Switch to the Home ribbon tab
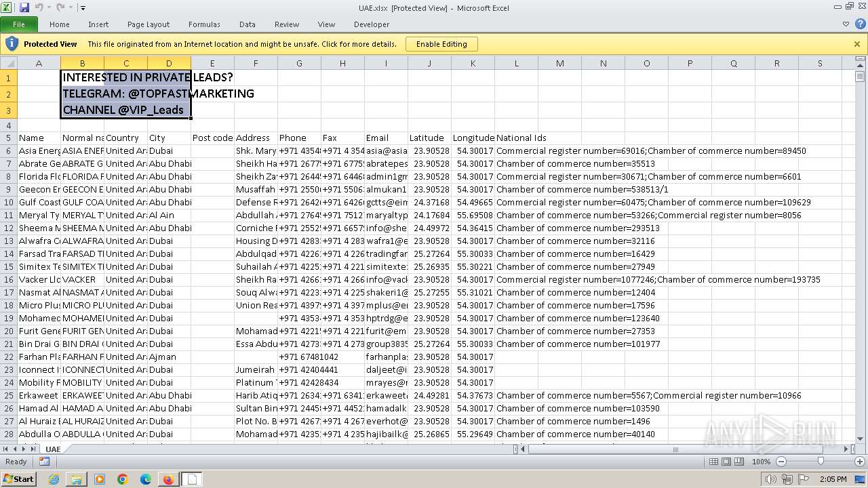Screen dimensions: 868x488 (x=60, y=24)
